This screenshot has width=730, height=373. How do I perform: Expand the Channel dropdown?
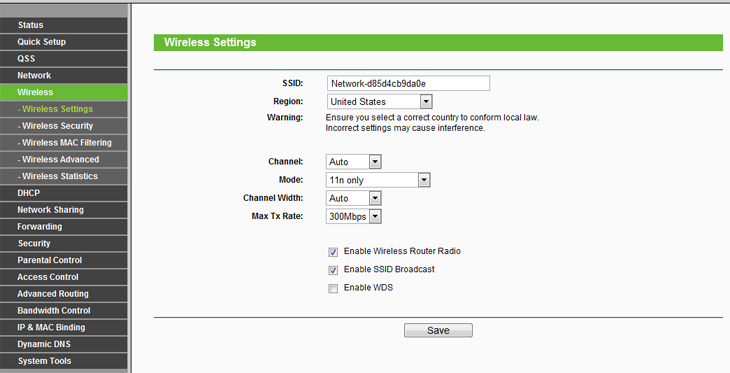[353, 162]
